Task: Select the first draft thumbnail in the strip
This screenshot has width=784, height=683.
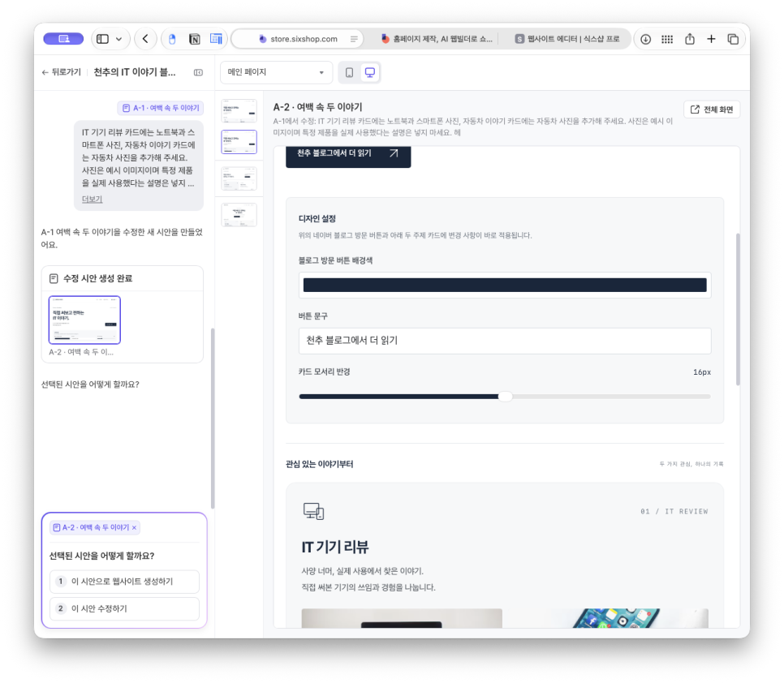Action: (x=239, y=111)
